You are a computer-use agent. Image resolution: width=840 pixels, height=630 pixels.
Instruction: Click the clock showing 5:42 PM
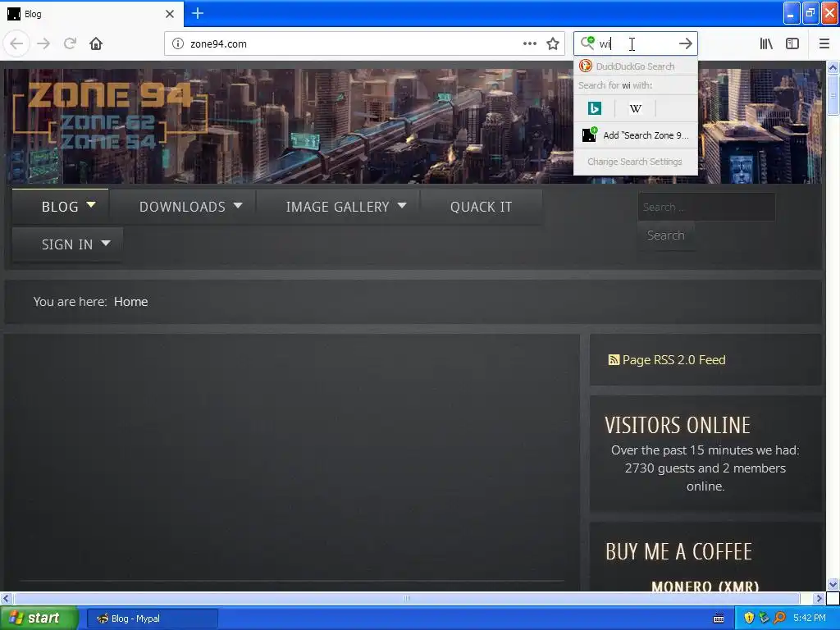tap(810, 618)
